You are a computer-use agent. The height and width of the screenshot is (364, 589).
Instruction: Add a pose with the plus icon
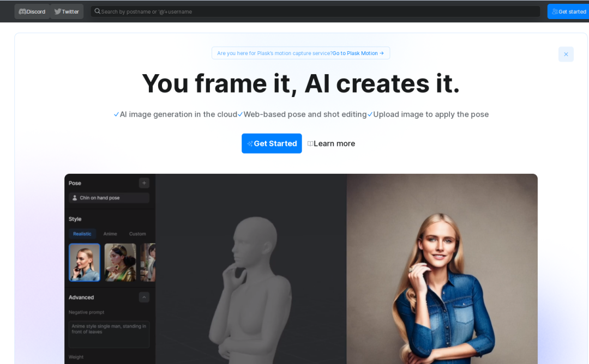(x=144, y=183)
